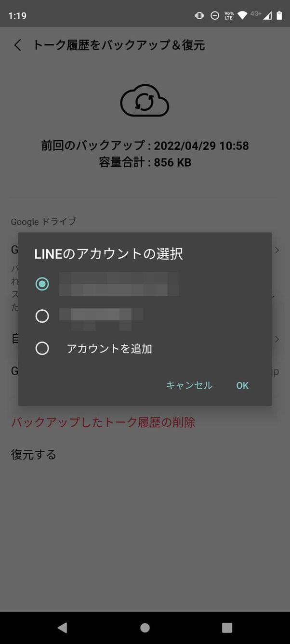Tap the アカウントを追加 label
The width and height of the screenshot is (290, 644).
click(x=109, y=349)
